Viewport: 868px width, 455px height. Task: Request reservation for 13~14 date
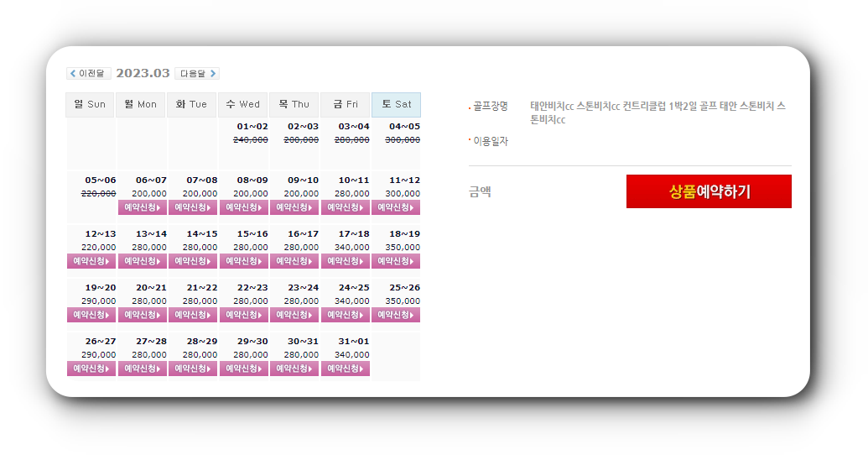142,261
